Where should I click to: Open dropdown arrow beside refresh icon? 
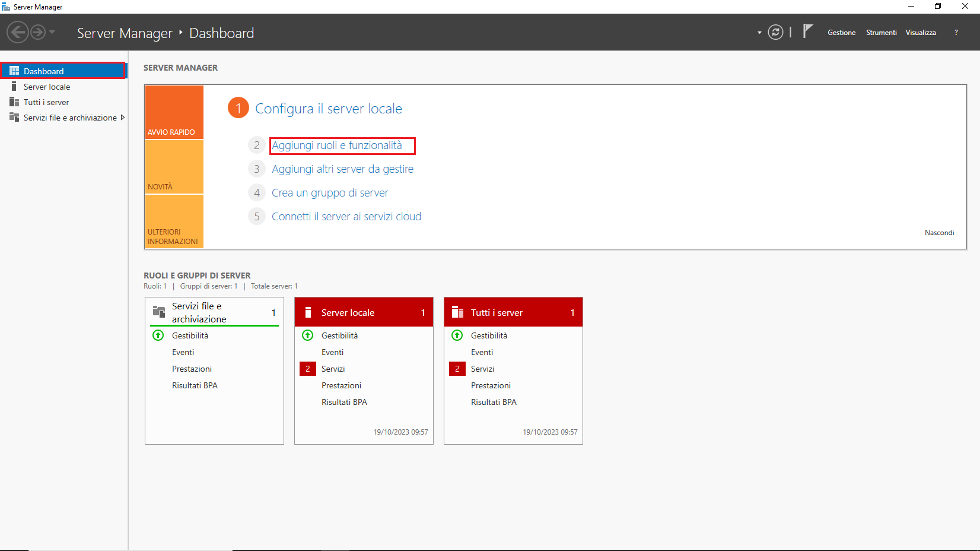(759, 33)
